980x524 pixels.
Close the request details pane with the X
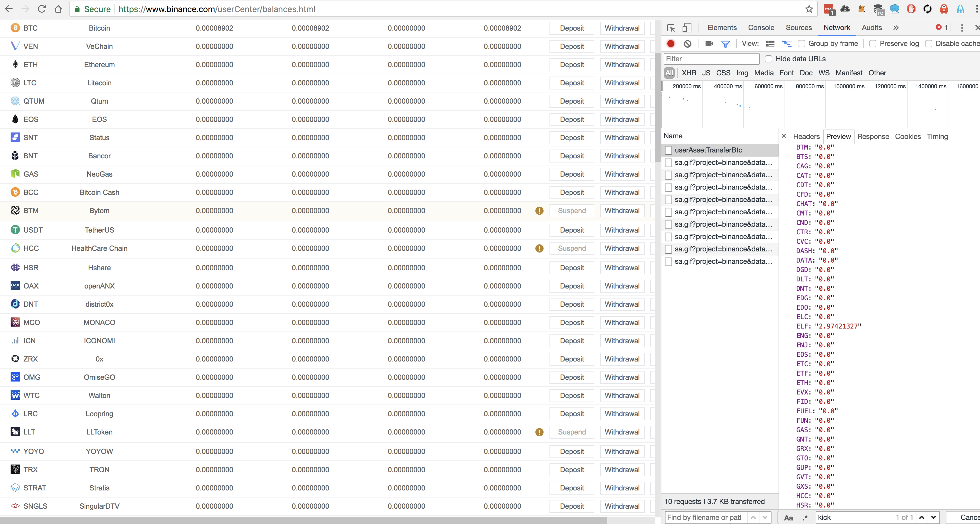click(784, 136)
